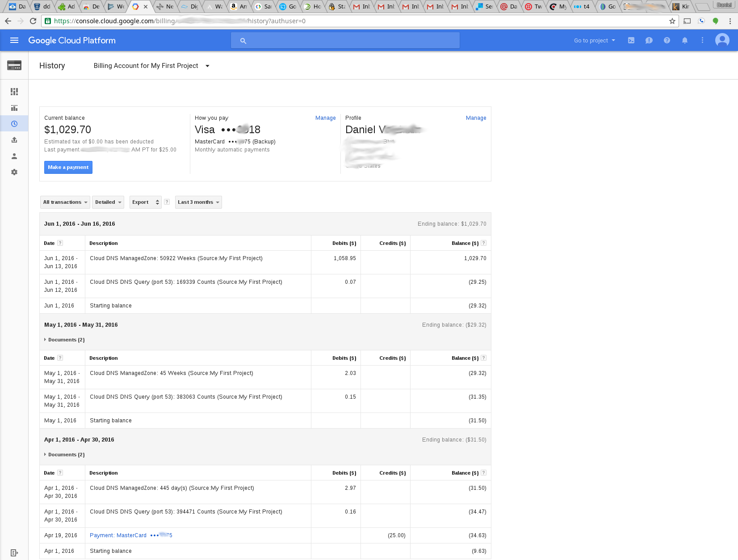
Task: Open the Chrome cast icon
Action: click(687, 21)
